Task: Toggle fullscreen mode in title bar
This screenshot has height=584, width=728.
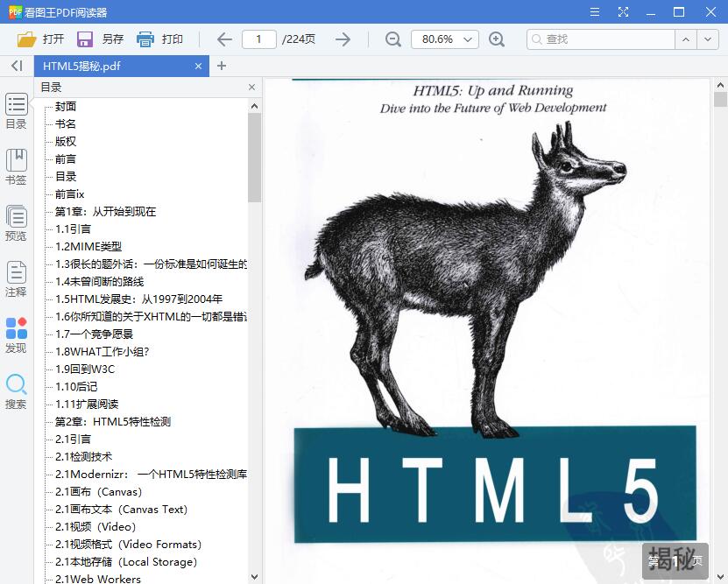Action: (x=623, y=12)
